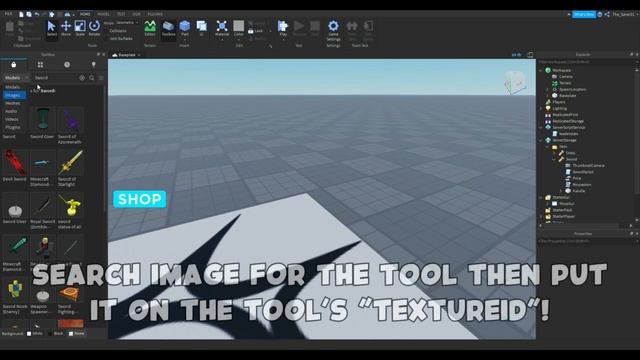
Task: Switch to the PLUGINS ribbon tab
Action: (x=155, y=14)
